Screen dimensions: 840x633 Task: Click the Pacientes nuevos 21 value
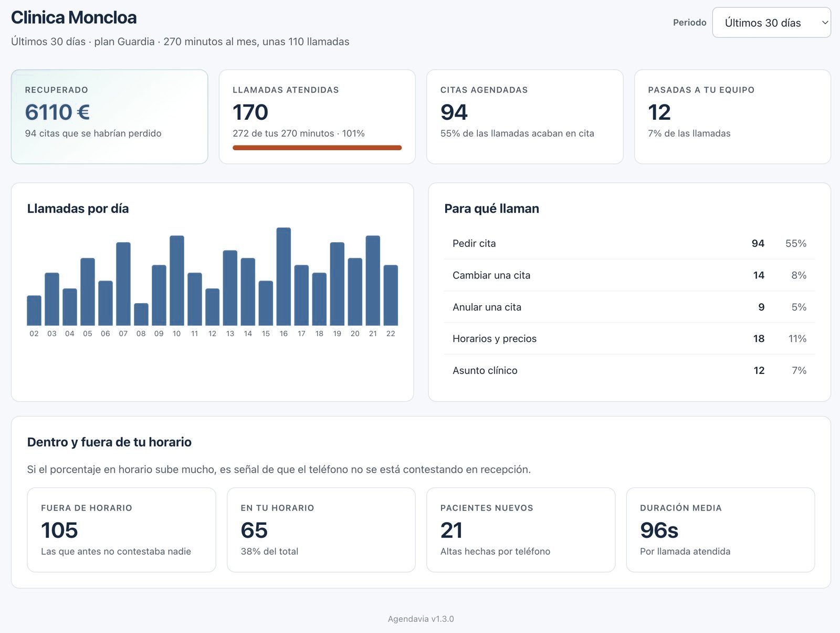(451, 530)
